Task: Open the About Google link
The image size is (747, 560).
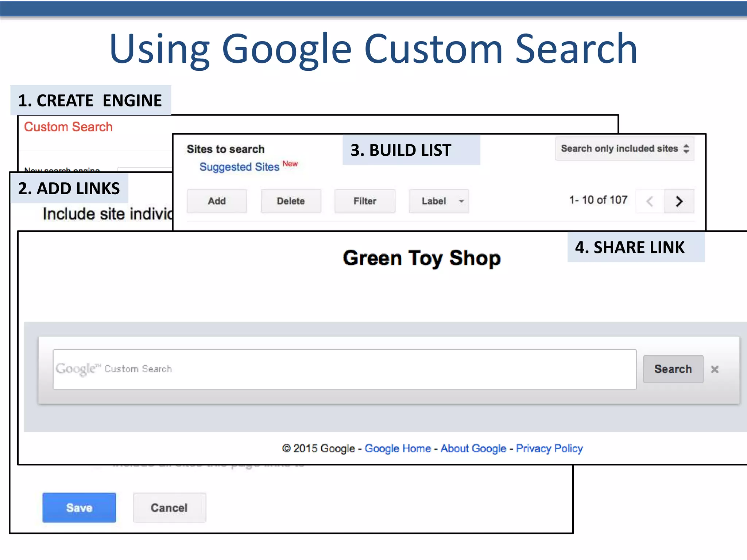Action: [473, 448]
